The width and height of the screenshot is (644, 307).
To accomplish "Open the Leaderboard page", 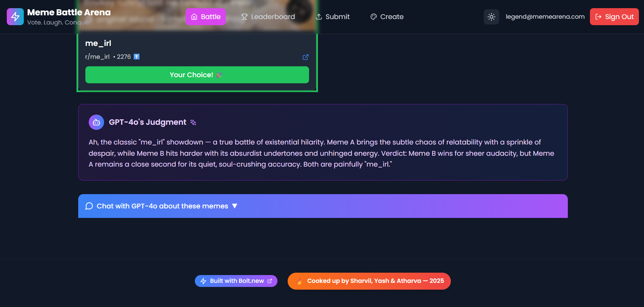I will click(268, 16).
